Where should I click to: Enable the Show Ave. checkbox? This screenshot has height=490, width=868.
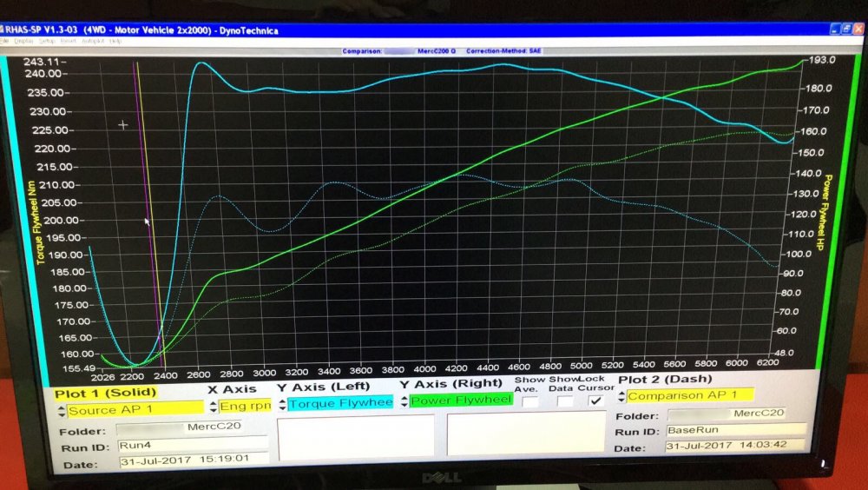tap(530, 401)
